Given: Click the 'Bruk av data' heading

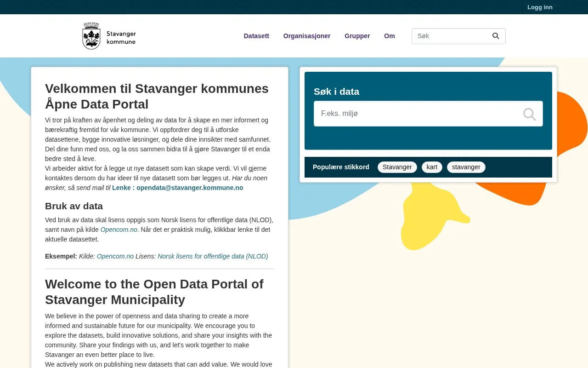Looking at the screenshot, I should 74,206.
